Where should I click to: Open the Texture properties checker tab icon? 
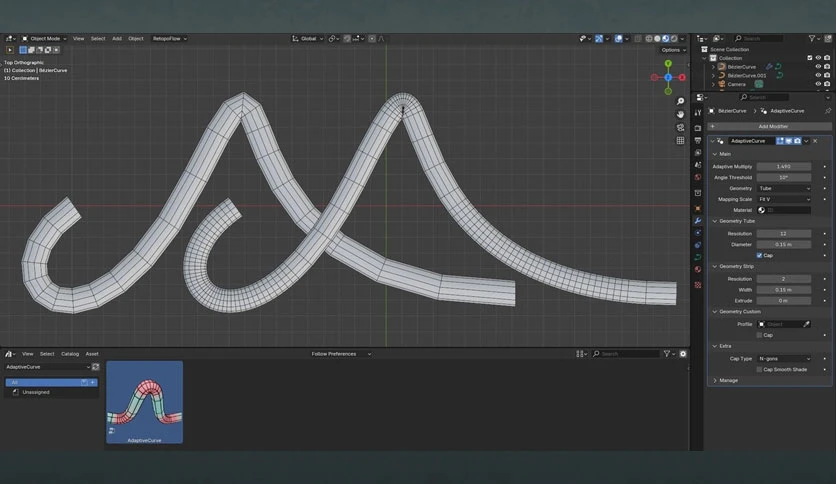tap(698, 285)
